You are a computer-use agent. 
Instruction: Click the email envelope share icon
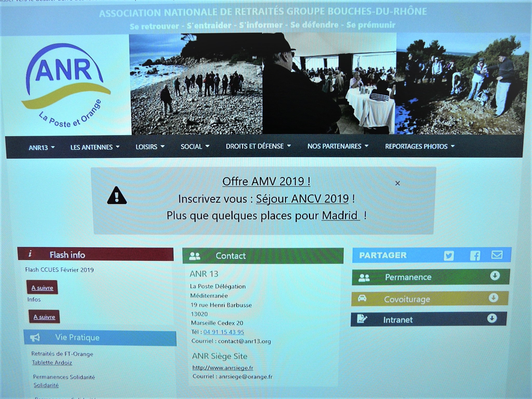(x=497, y=255)
